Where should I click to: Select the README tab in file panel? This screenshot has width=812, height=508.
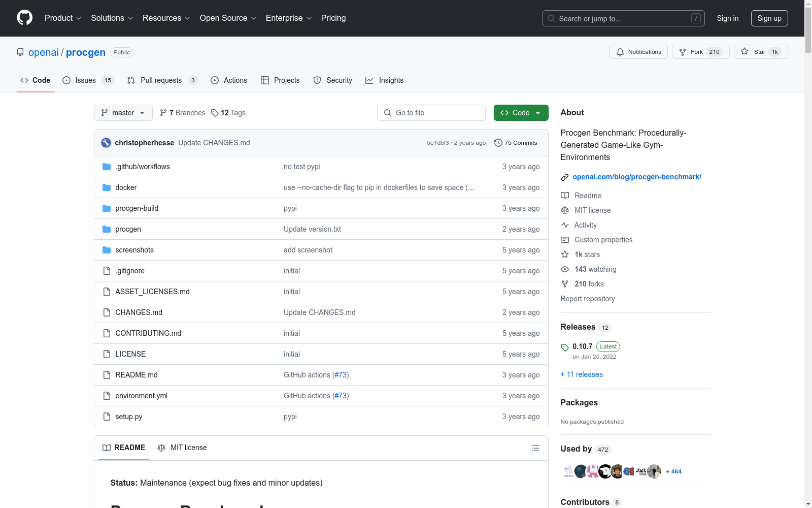pos(124,448)
